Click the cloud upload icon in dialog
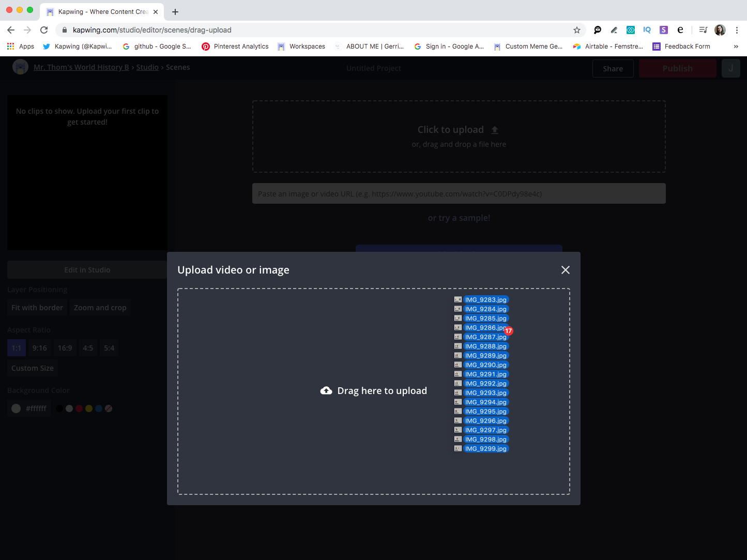This screenshot has height=560, width=747. (326, 391)
